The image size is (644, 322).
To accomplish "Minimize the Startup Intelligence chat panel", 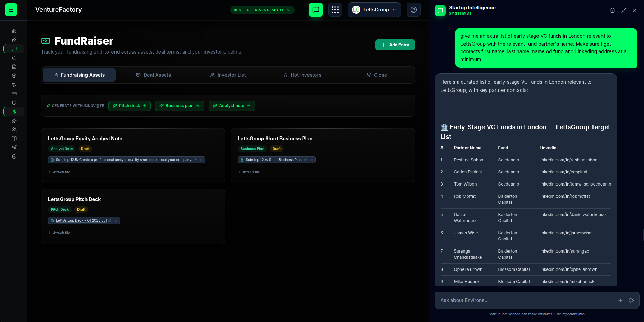I will pos(624,10).
